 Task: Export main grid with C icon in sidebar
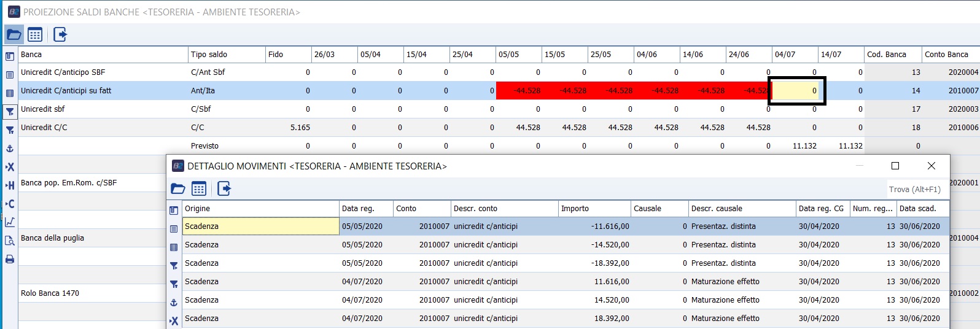coord(10,204)
